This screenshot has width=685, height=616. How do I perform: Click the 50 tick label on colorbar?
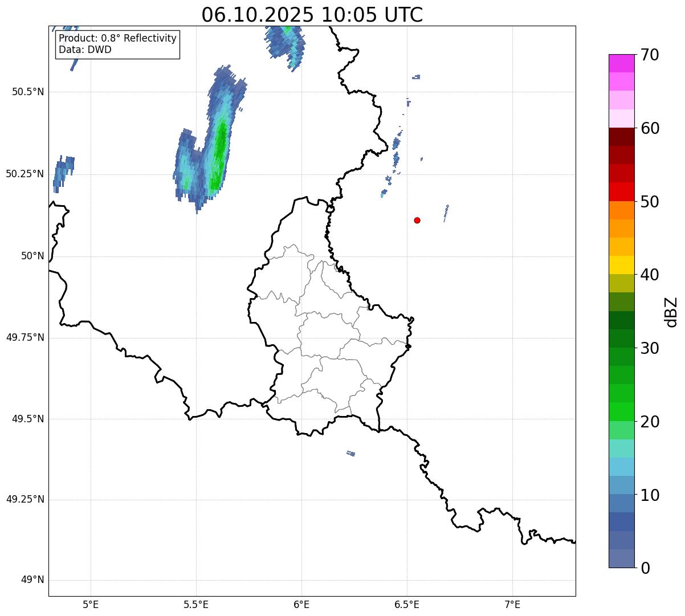(649, 202)
